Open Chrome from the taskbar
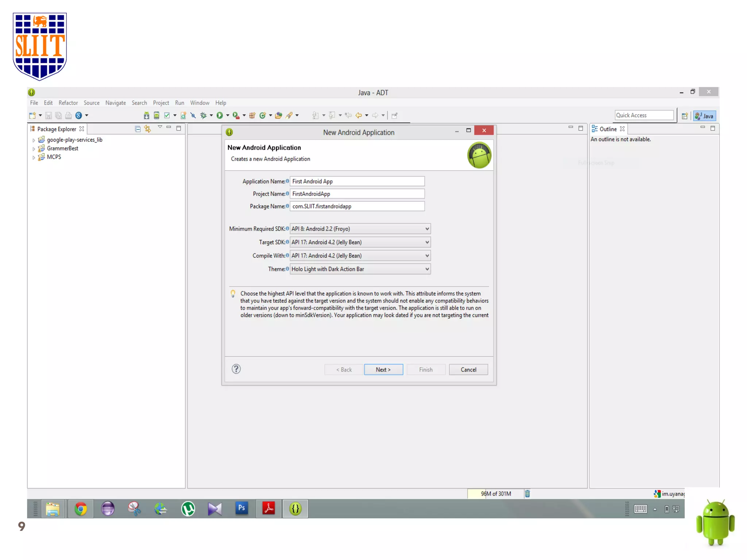This screenshot has height=560, width=747. tap(81, 509)
